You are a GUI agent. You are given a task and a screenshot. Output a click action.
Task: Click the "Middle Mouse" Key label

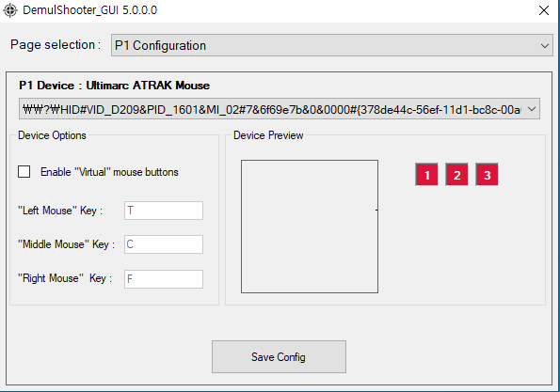point(66,244)
